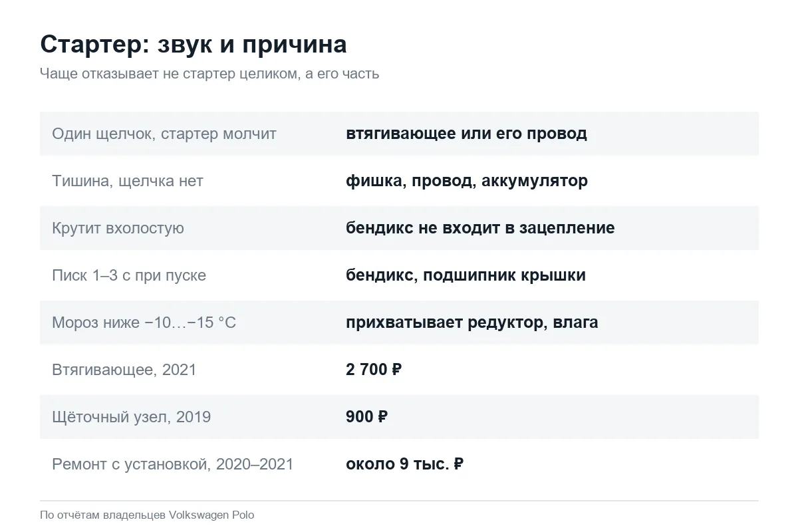Click the row label "Тишина, щелчка нет"
The width and height of the screenshot is (798, 532).
(128, 181)
